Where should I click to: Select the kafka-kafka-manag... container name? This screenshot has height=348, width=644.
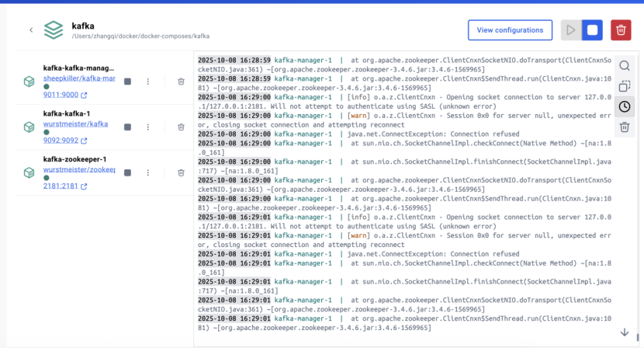[x=78, y=68]
